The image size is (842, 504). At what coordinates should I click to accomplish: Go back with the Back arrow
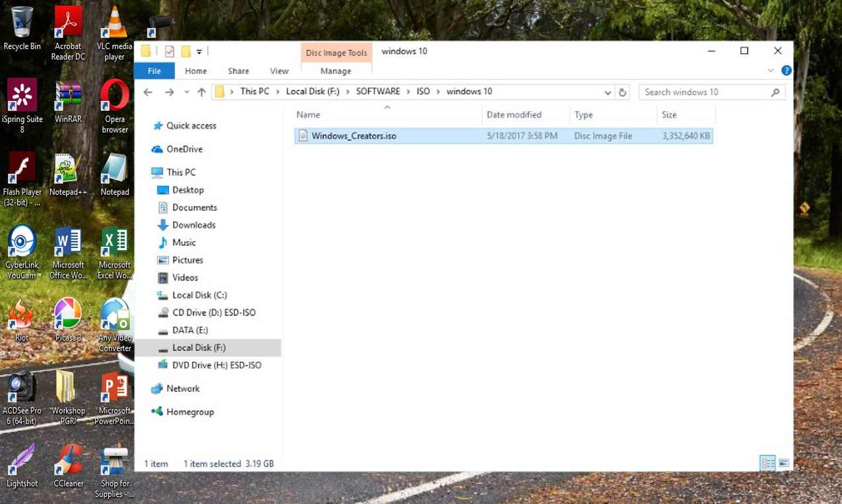click(x=148, y=92)
